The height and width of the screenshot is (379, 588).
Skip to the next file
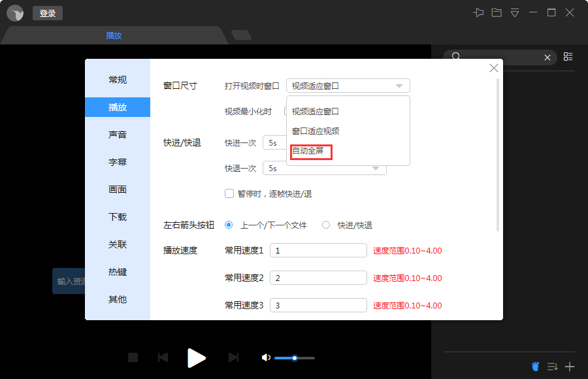233,357
